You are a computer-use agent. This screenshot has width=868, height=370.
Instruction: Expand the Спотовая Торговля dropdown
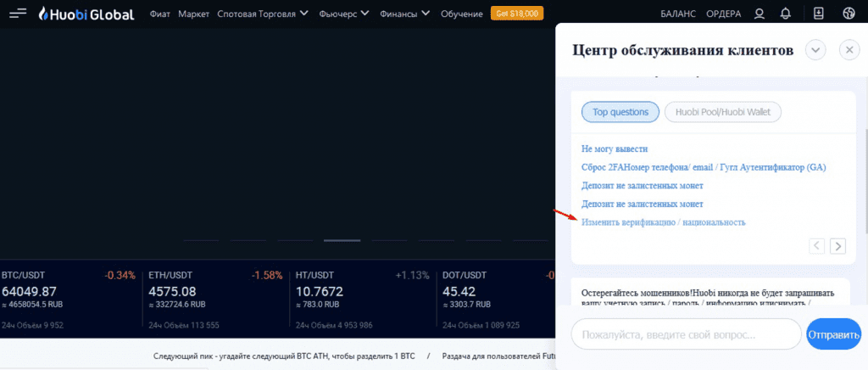263,14
